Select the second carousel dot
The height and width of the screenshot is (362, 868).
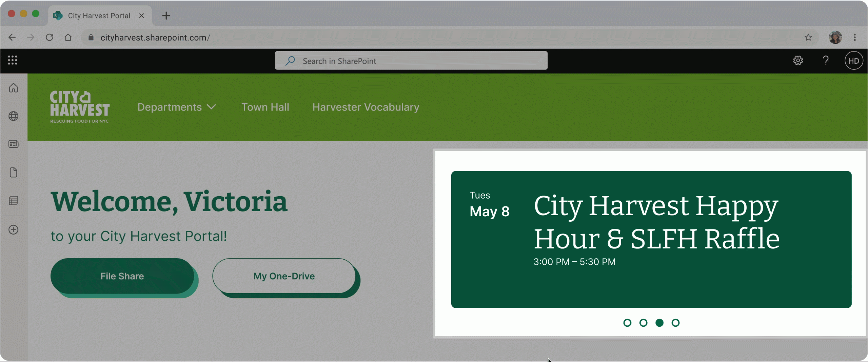(x=643, y=323)
